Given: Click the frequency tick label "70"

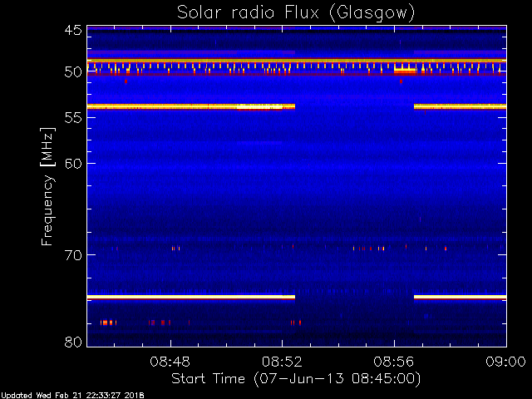Looking at the screenshot, I should [x=73, y=255].
